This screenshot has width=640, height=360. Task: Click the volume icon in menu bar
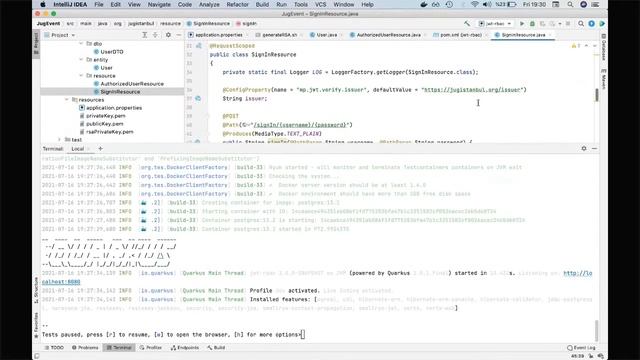pos(487,4)
